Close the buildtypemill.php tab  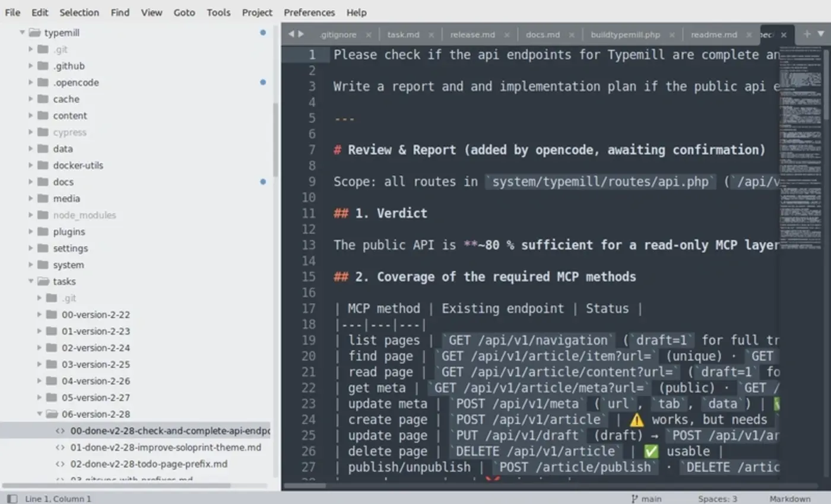click(x=672, y=35)
